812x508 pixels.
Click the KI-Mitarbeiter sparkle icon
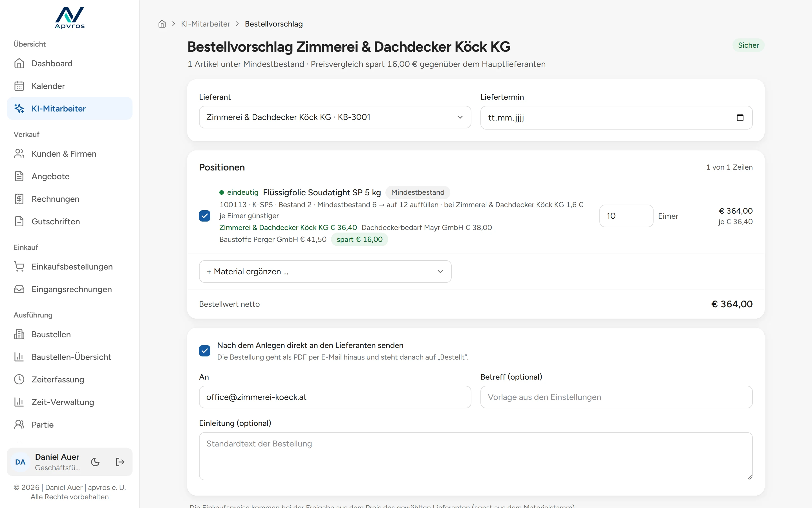tap(19, 109)
